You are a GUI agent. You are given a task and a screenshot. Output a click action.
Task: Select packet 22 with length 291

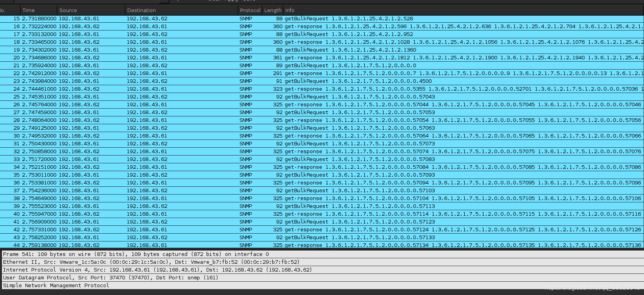click(x=322, y=73)
